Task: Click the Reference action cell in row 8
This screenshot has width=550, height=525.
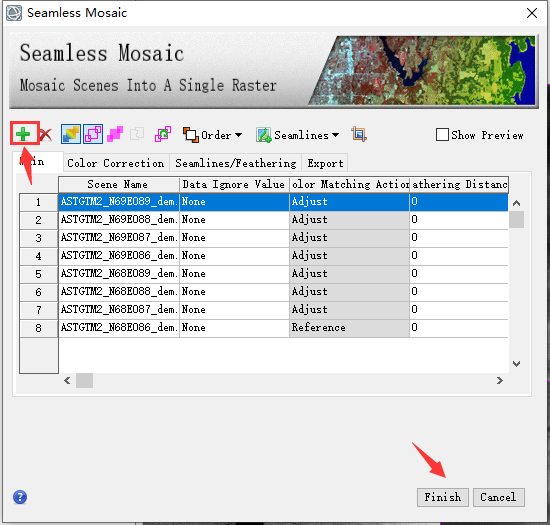Action: coord(349,328)
